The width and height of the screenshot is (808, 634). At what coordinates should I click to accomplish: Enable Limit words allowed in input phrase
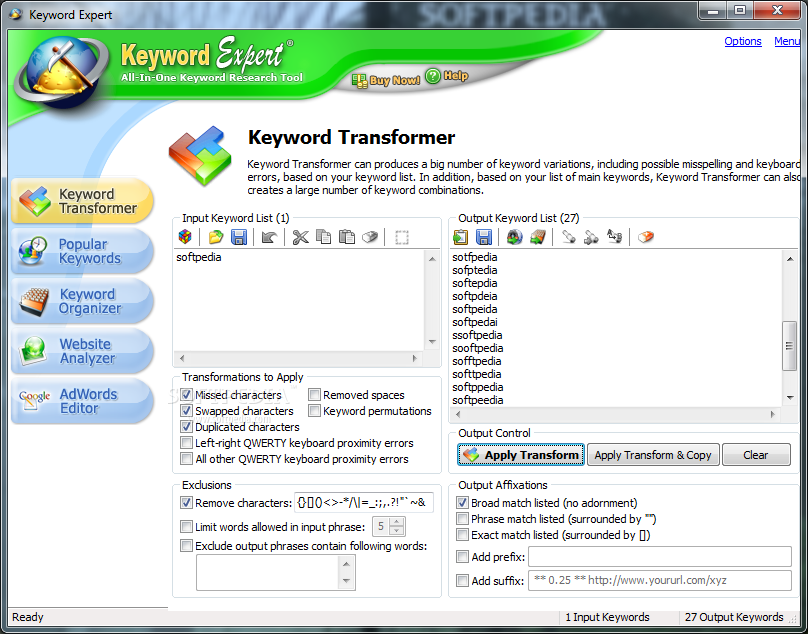(187, 527)
